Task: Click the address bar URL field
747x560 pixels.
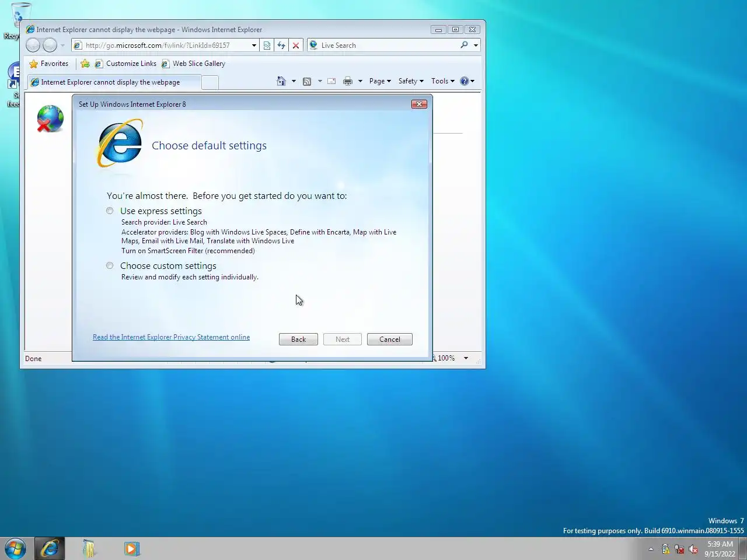Action: click(x=166, y=45)
